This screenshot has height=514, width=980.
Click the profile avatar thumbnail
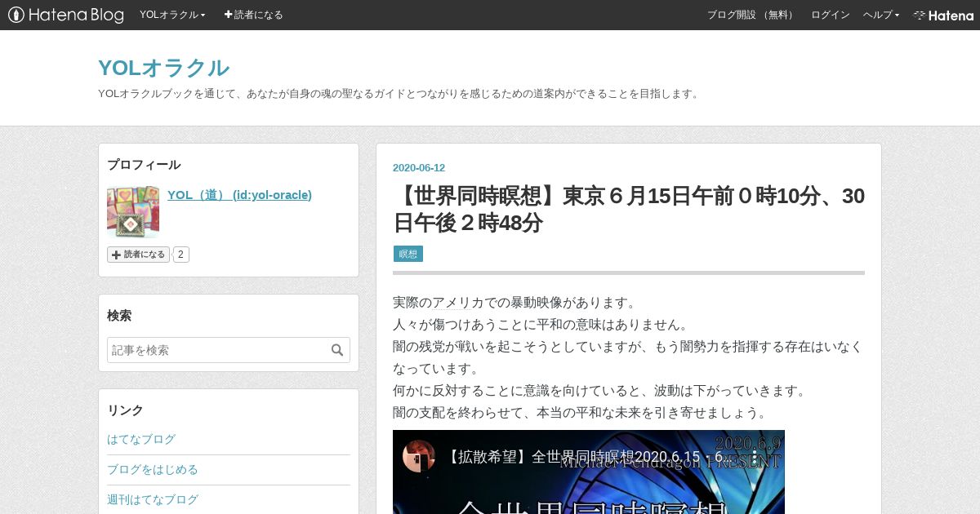[133, 211]
